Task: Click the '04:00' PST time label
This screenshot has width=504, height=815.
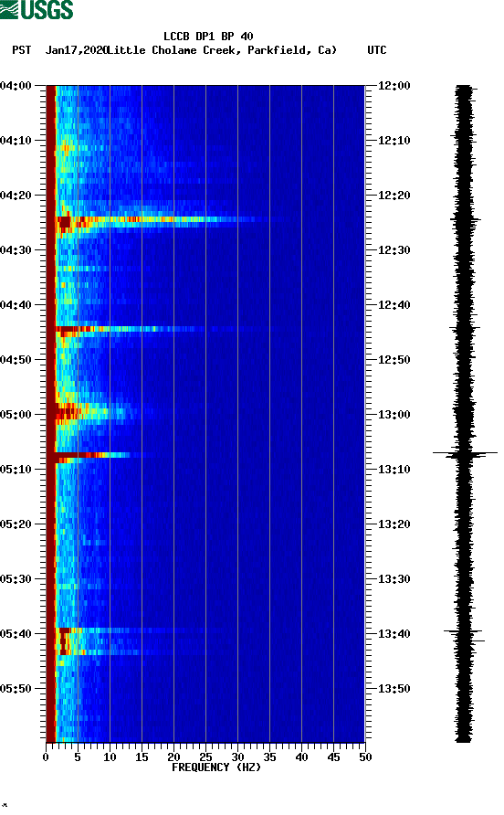Action: pyautogui.click(x=16, y=85)
